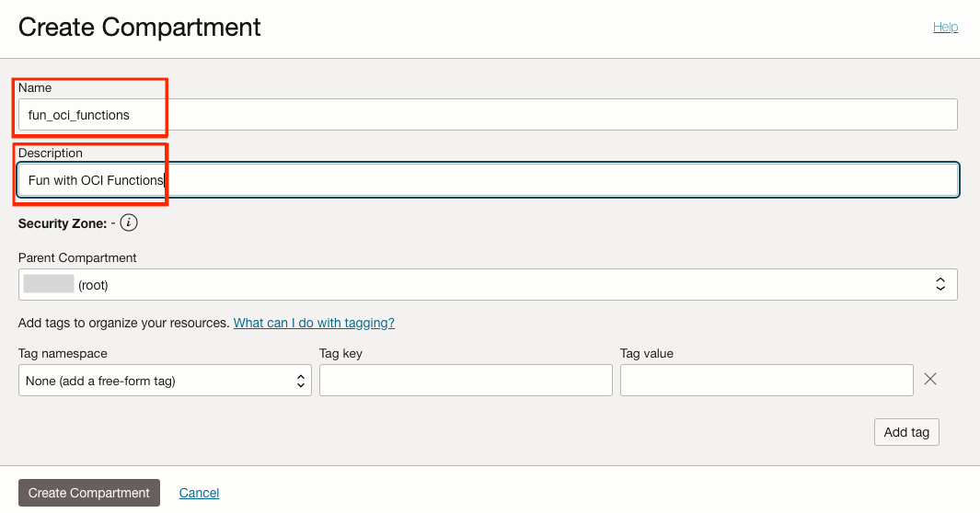The height and width of the screenshot is (513, 980).
Task: Cancel the compartment creation
Action: (199, 493)
